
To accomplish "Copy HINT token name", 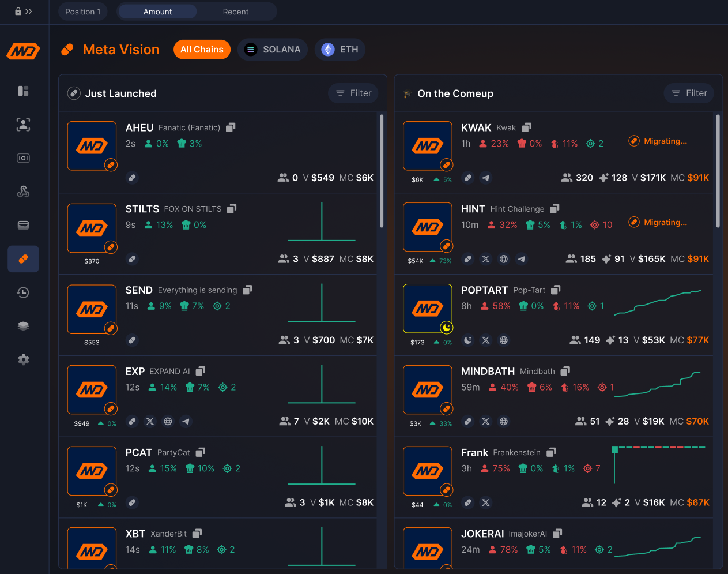I will [x=555, y=209].
